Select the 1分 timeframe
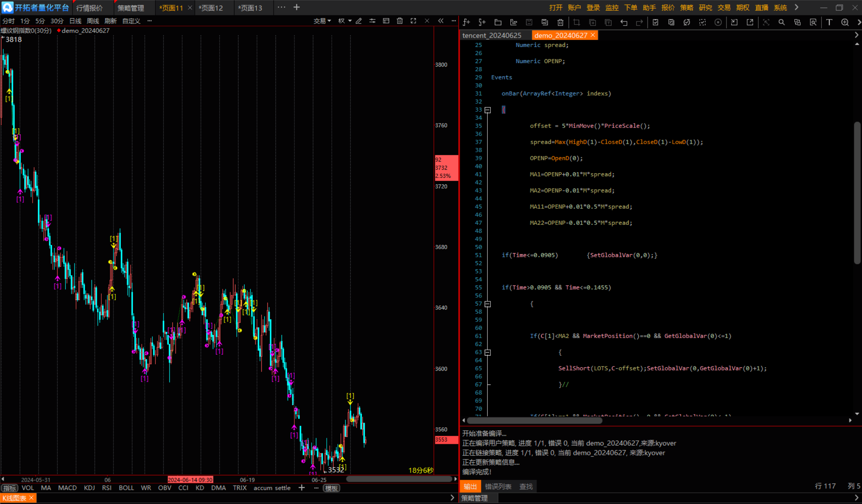This screenshot has width=862, height=504. (25, 21)
